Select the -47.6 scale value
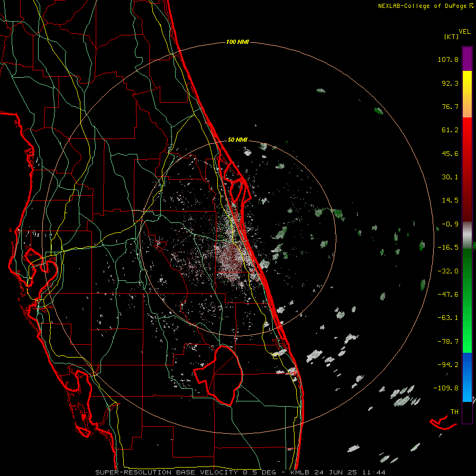The image size is (476, 476). click(x=448, y=295)
